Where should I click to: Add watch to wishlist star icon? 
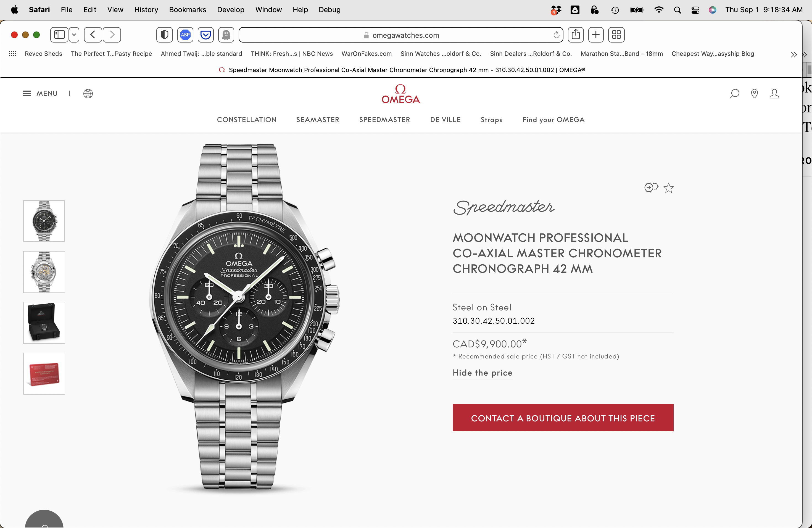point(668,188)
